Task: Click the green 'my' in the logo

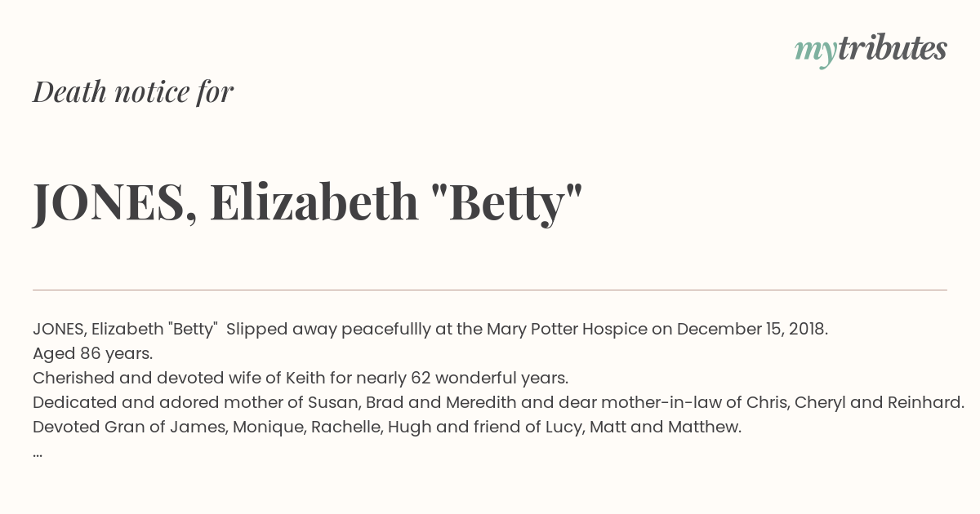Action: click(x=816, y=52)
